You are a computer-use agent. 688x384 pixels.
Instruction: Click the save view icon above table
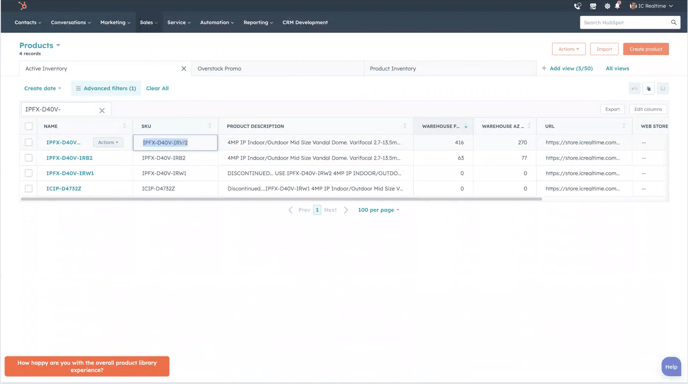click(663, 89)
